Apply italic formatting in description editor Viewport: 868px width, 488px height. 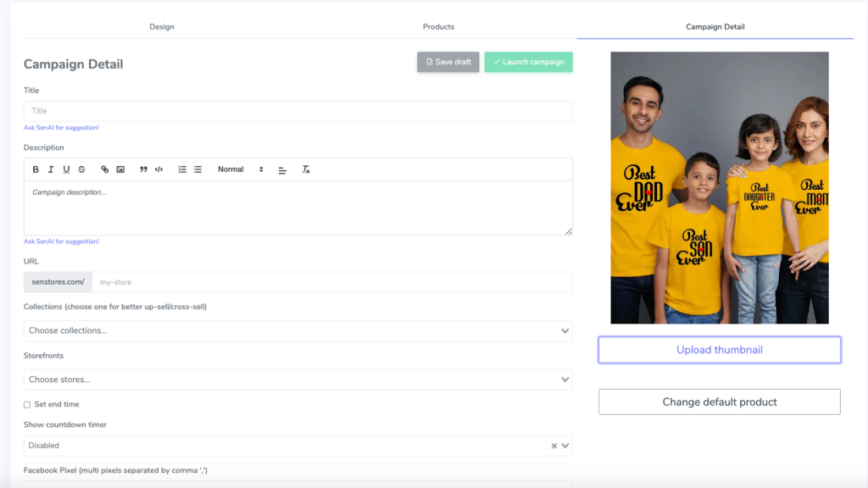click(x=51, y=169)
